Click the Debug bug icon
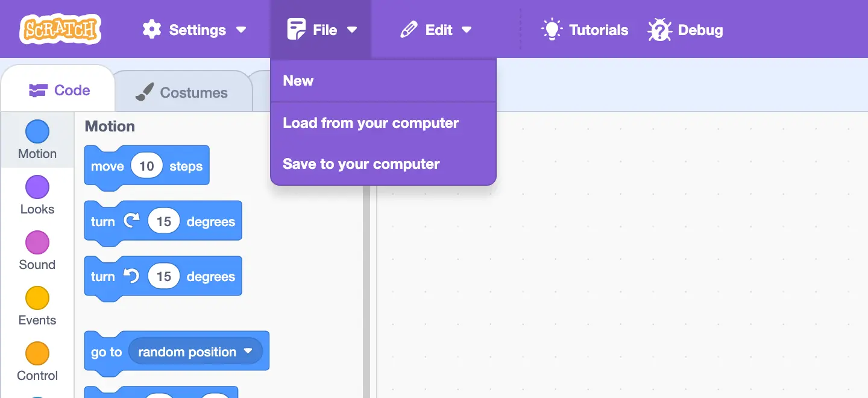 (659, 30)
